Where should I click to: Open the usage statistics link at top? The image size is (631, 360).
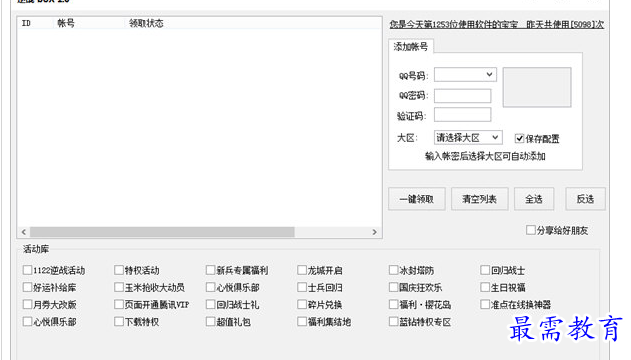497,25
